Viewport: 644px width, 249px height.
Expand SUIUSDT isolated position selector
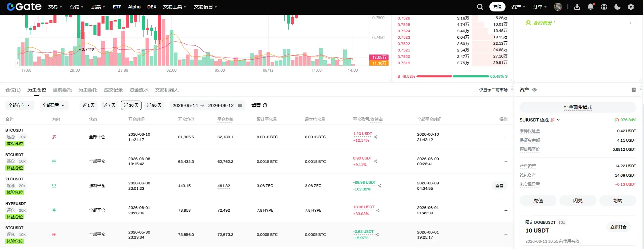(540, 120)
